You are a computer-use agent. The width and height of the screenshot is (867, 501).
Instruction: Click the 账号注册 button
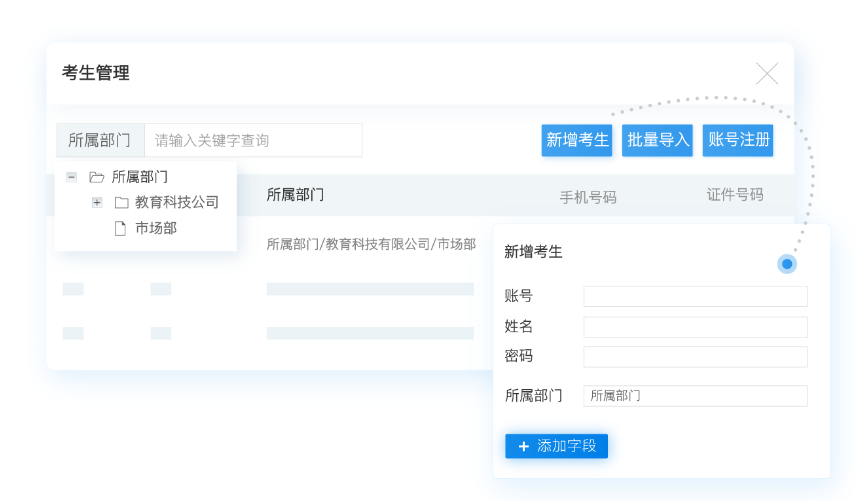[739, 140]
